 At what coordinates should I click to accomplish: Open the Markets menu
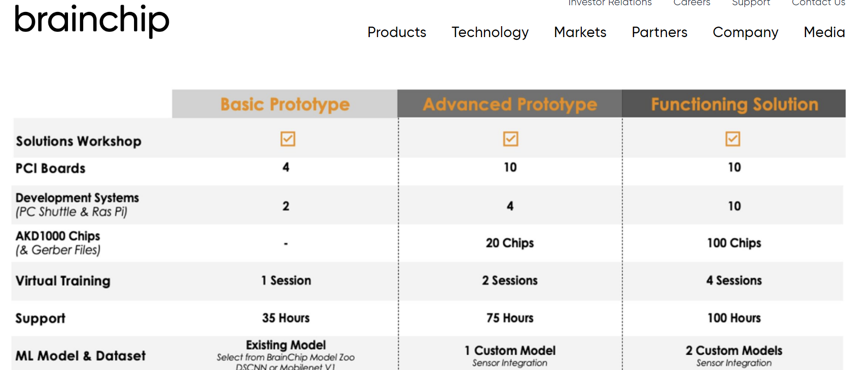[x=580, y=32]
